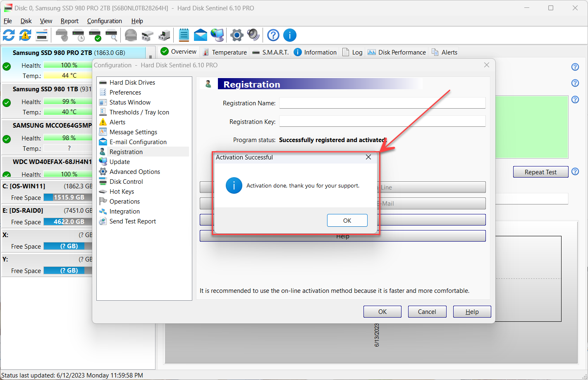Switch to the Overview tab
The width and height of the screenshot is (588, 380).
pyautogui.click(x=179, y=52)
